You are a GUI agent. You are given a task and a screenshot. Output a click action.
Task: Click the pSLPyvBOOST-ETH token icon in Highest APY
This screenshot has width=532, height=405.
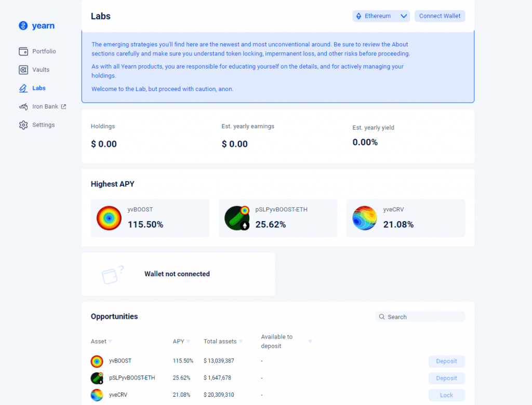point(237,218)
